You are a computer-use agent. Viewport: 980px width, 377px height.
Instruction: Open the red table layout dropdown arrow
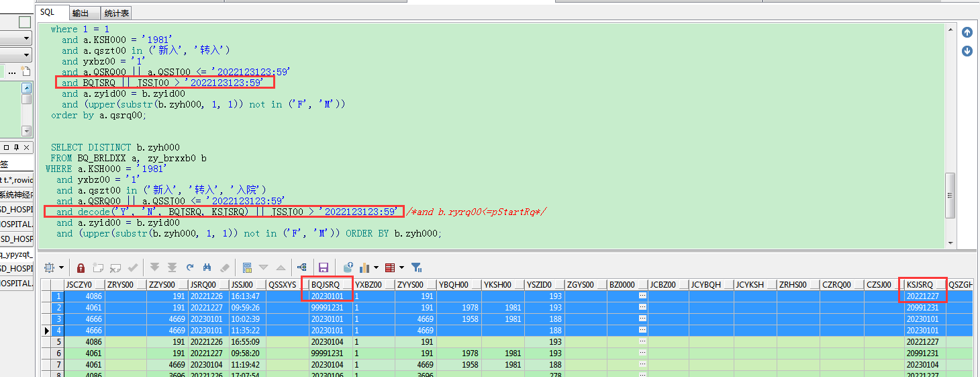click(x=400, y=267)
